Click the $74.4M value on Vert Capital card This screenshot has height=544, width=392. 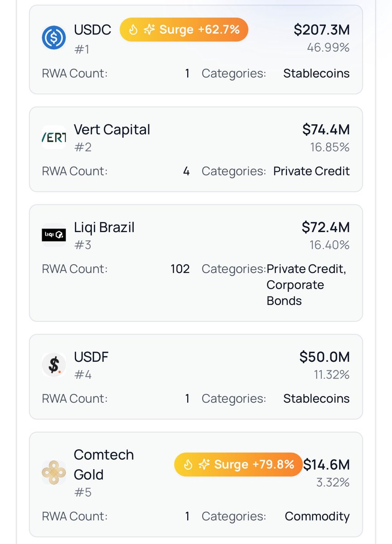[x=326, y=130]
